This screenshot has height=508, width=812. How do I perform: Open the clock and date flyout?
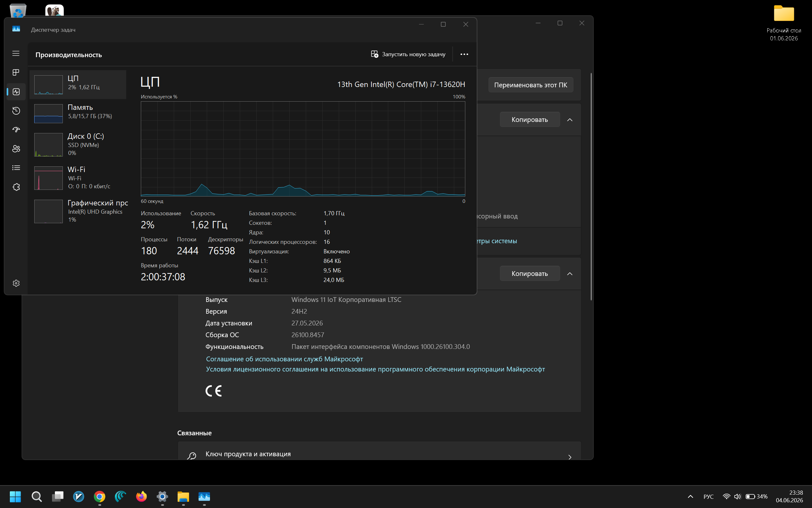(x=789, y=496)
